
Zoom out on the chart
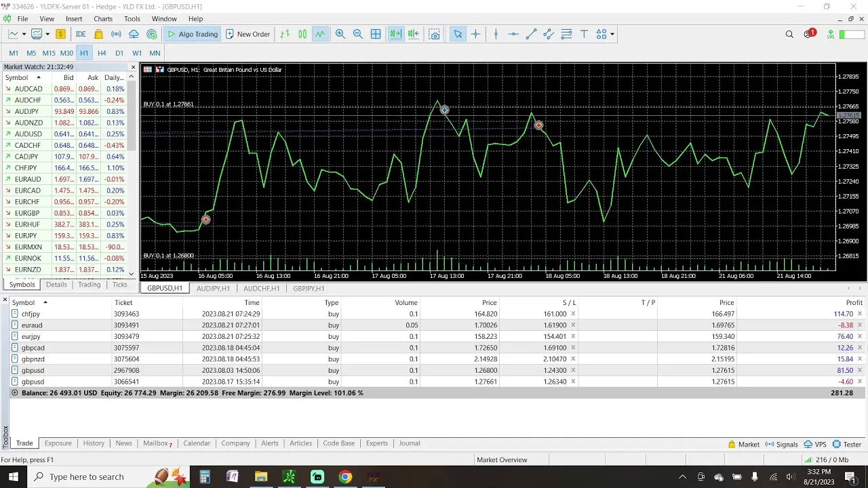(x=358, y=34)
